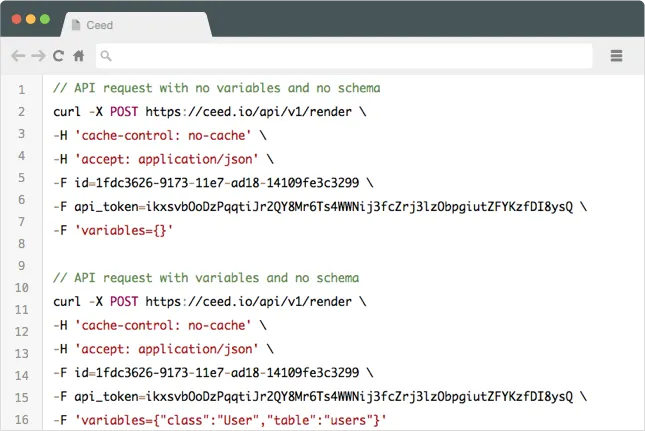
Task: Click the api_token value on line 15
Action: click(x=360, y=396)
